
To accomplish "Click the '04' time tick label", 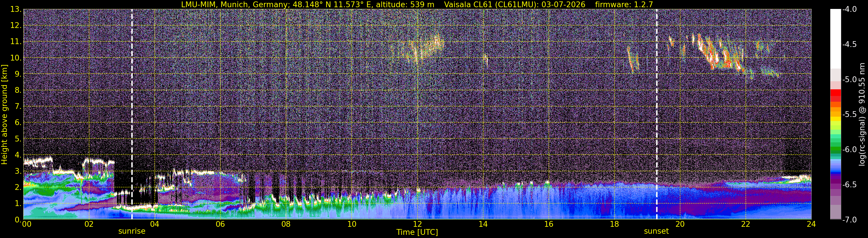I will pos(154,224).
